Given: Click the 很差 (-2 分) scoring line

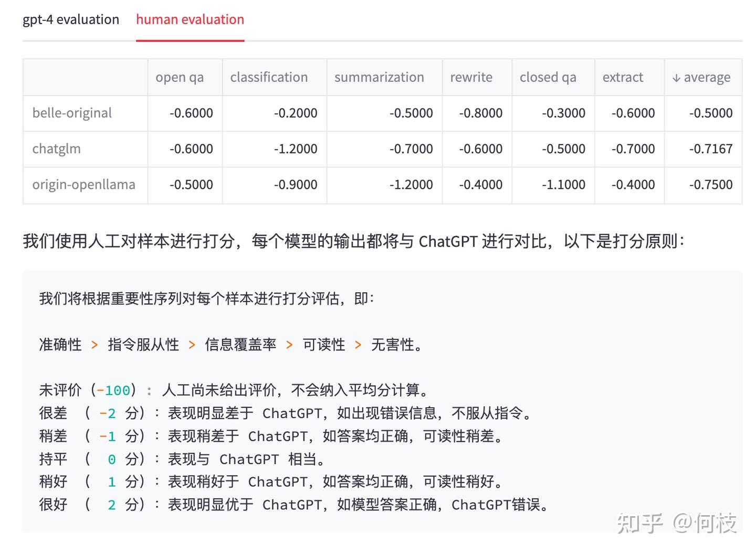Looking at the screenshot, I should tap(286, 413).
